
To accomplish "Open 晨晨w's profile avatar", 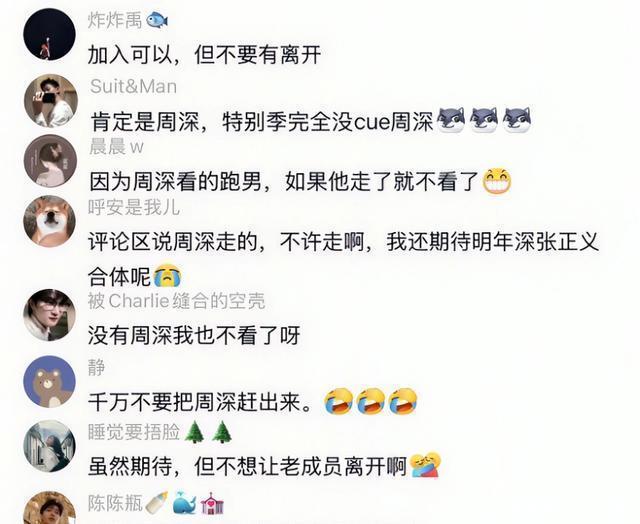I will coord(51,161).
